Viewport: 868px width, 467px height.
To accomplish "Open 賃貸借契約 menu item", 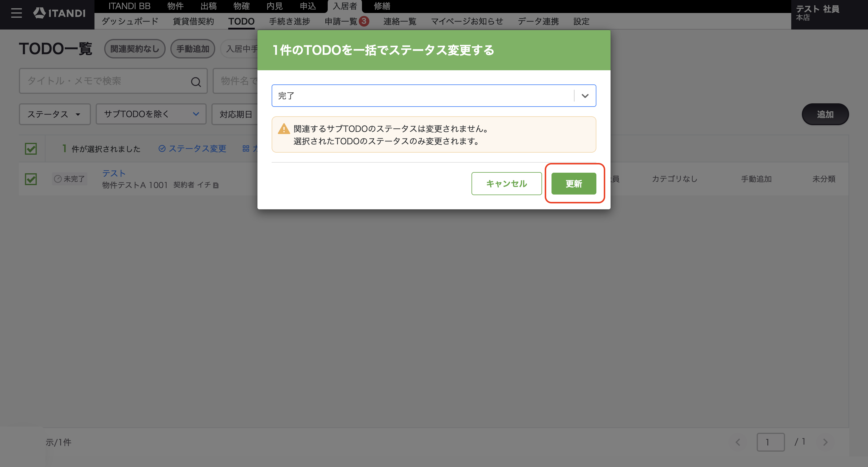I will coord(193,21).
